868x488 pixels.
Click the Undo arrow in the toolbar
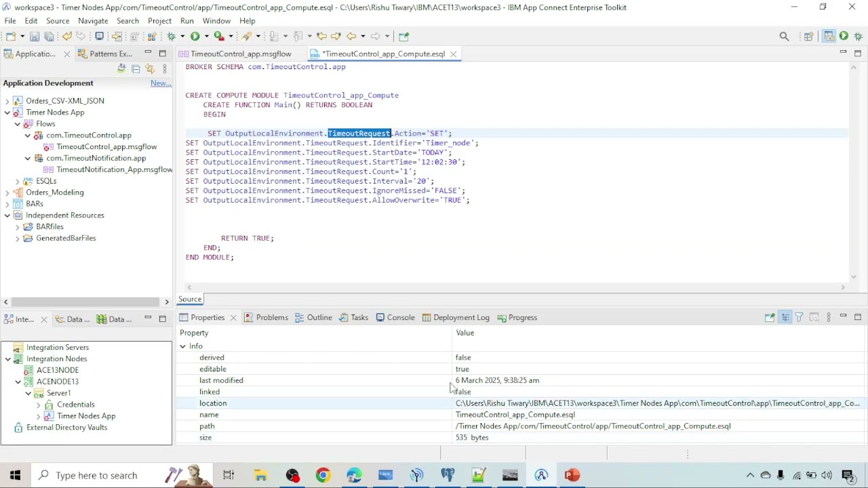[x=66, y=36]
